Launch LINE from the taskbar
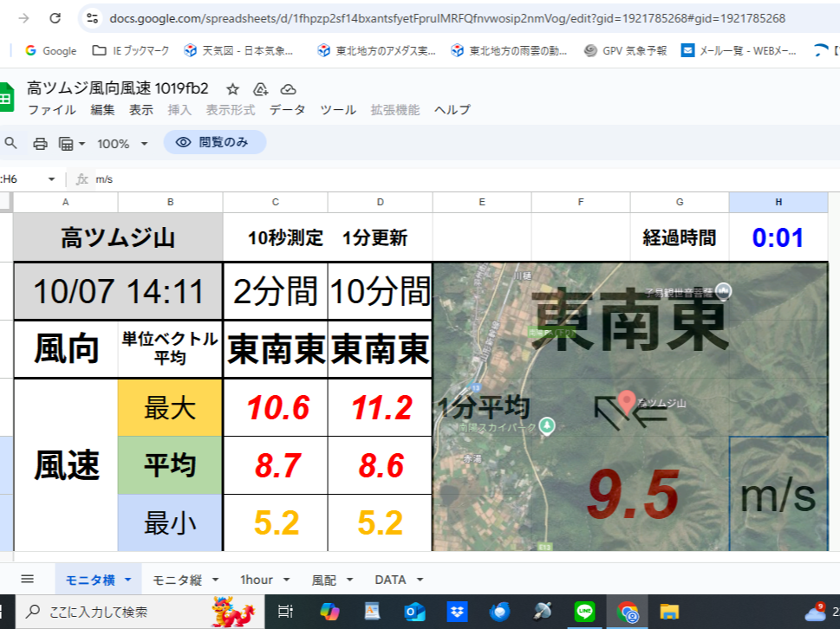Image resolution: width=840 pixels, height=629 pixels. (584, 612)
